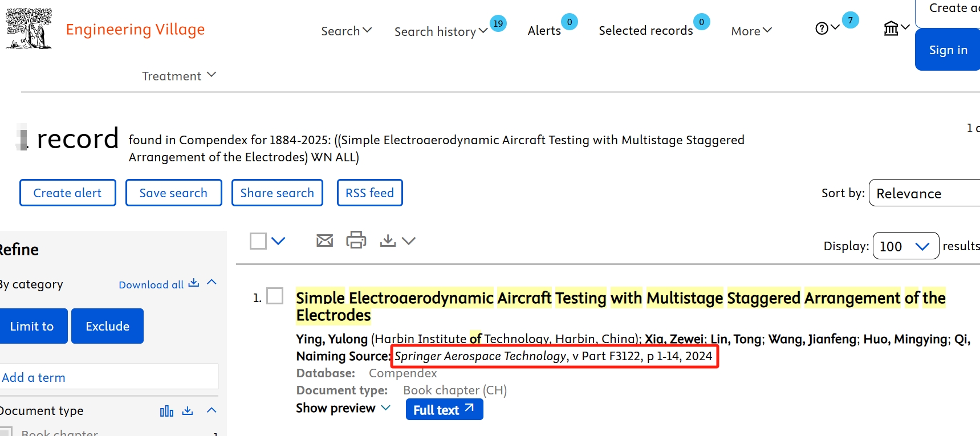980x436 pixels.
Task: Tick the Book chapter filter checkbox
Action: click(x=6, y=431)
